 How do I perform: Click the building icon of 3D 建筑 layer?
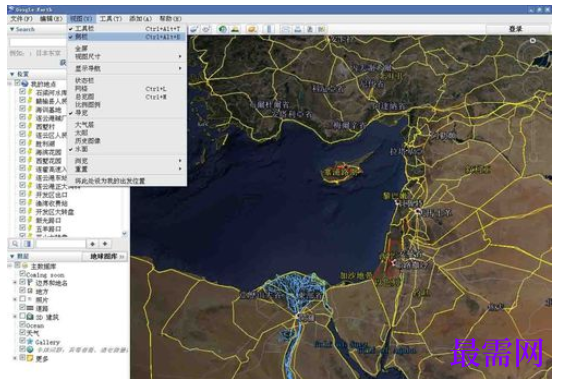[30, 317]
